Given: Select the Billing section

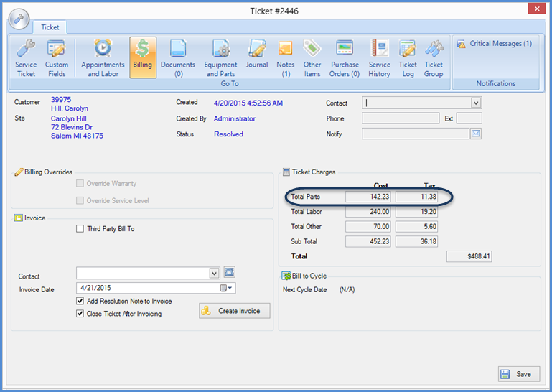Looking at the screenshot, I should point(143,57).
